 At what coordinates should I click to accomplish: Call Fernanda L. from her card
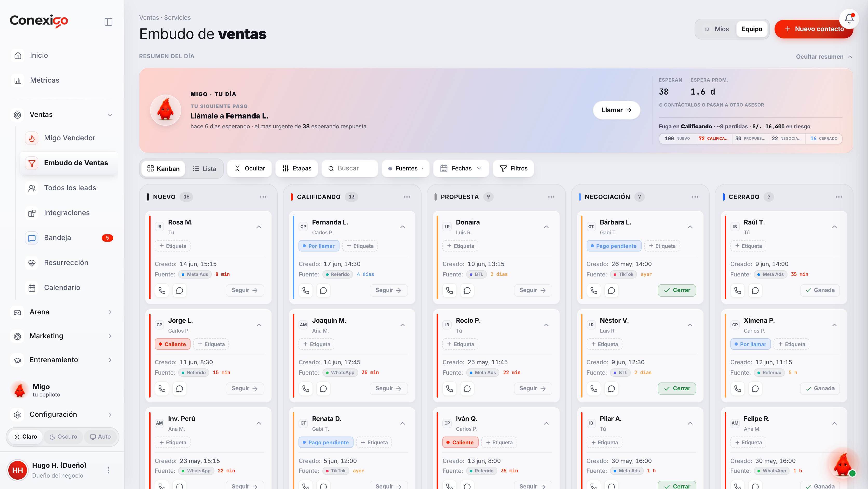pyautogui.click(x=306, y=290)
